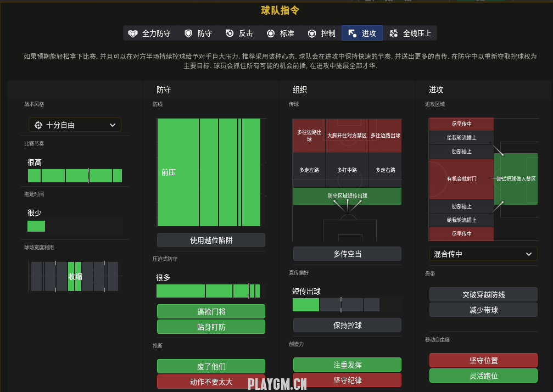
Task: Enable 动作不要太大 tackling option
Action: coord(211,382)
